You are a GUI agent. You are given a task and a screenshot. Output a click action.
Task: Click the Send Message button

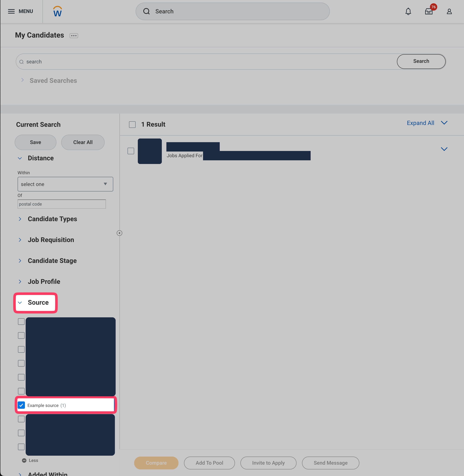(330, 463)
